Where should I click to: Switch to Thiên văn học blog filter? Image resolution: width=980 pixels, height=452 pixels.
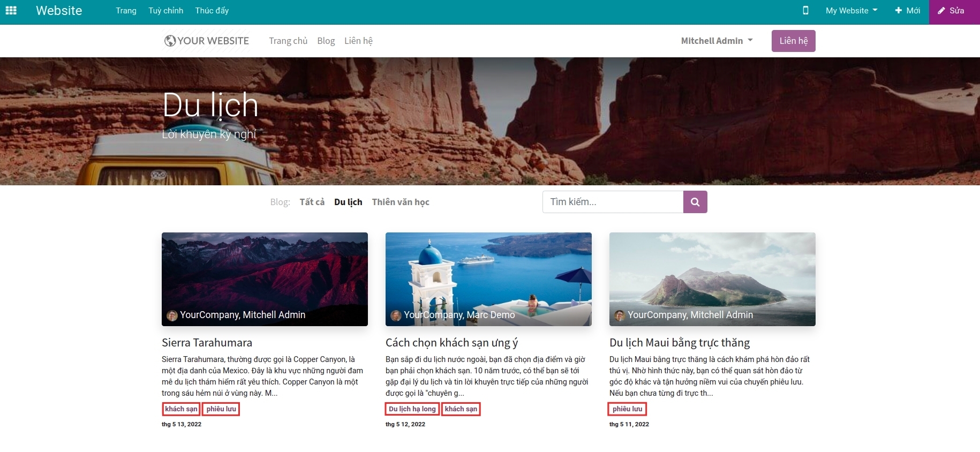pyautogui.click(x=401, y=202)
